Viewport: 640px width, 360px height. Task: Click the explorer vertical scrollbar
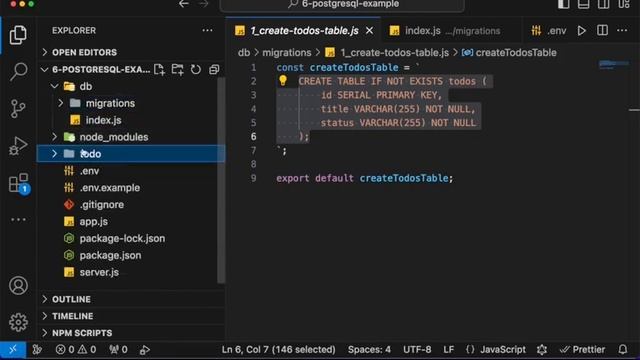pos(221,180)
